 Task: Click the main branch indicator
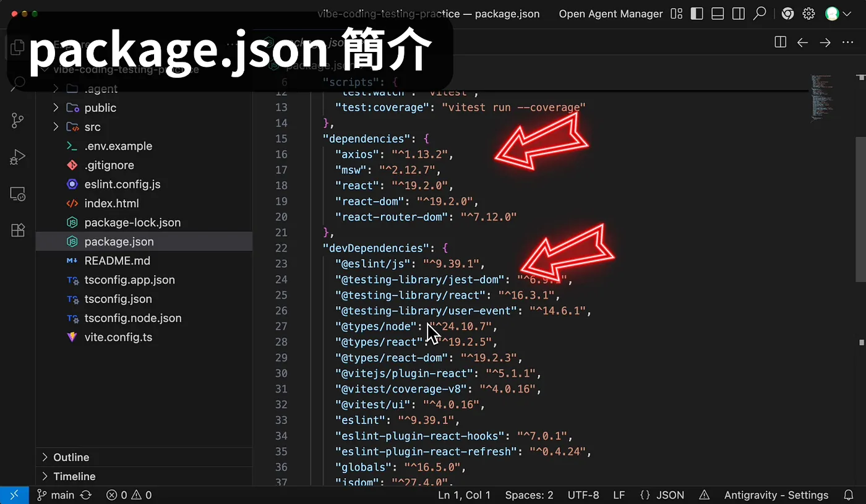[x=56, y=495]
